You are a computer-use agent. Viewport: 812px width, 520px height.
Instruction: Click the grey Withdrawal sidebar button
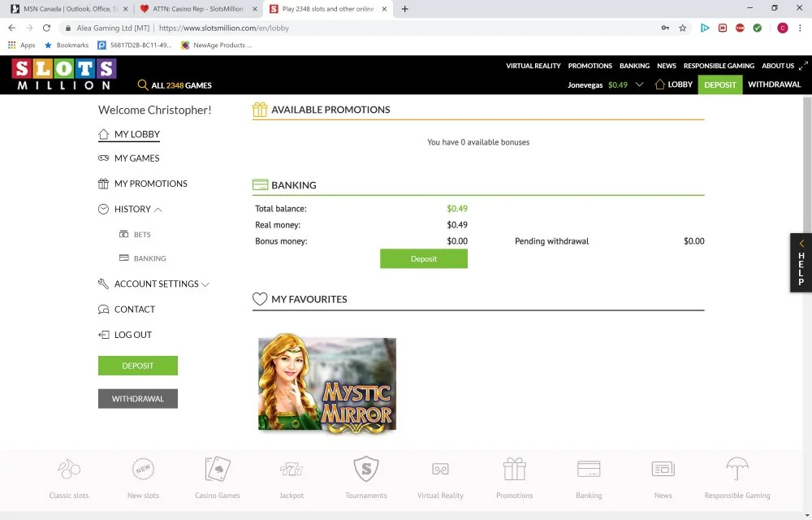[x=138, y=399]
